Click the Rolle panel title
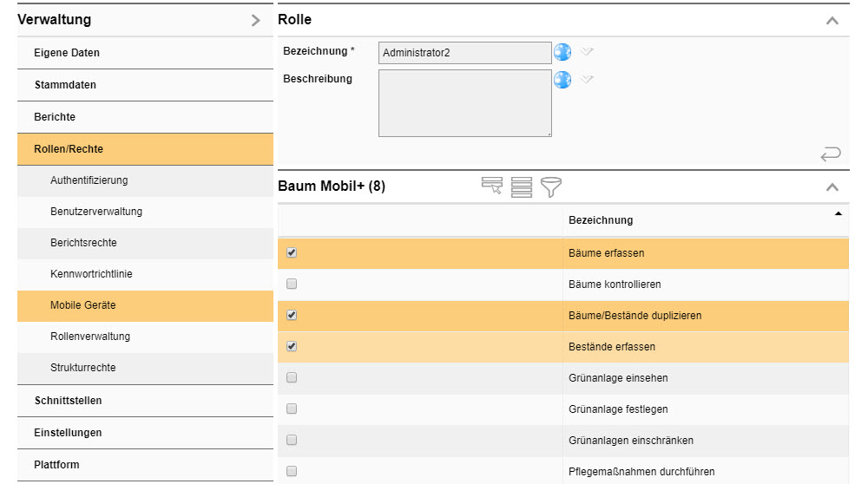Viewport: 868px width, 484px height. (294, 19)
